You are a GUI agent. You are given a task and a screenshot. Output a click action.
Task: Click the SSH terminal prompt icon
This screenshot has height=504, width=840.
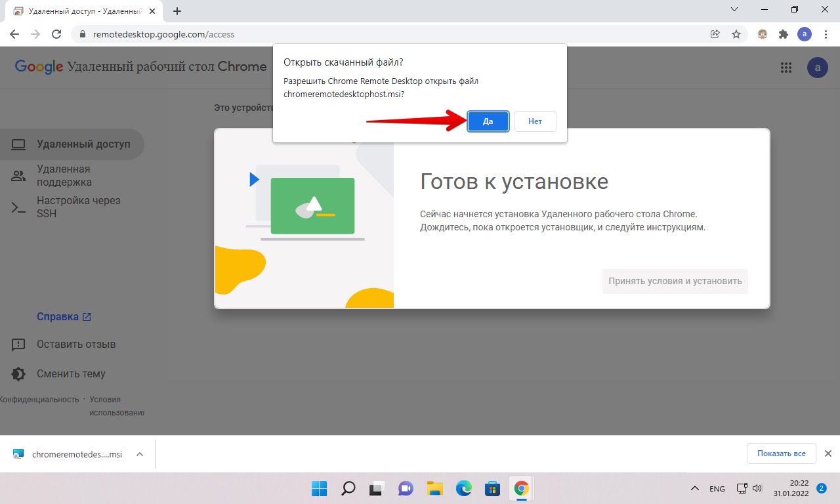click(x=18, y=207)
